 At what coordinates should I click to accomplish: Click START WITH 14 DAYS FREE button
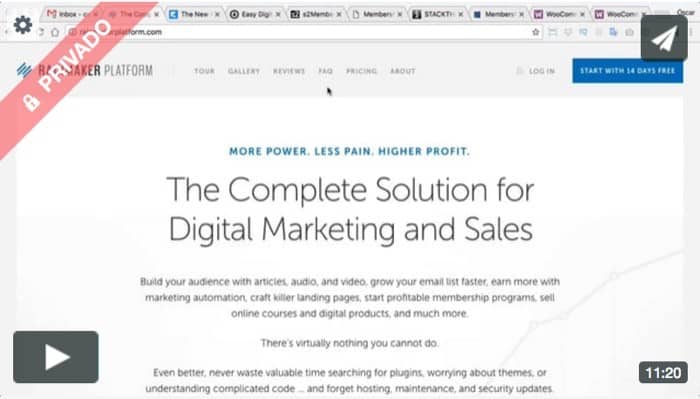628,71
